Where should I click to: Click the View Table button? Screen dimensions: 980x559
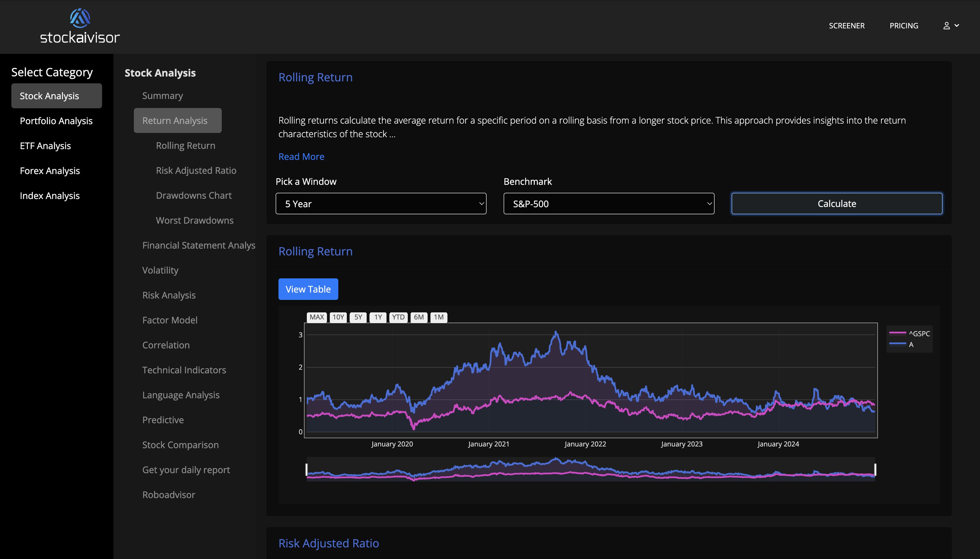coord(308,289)
